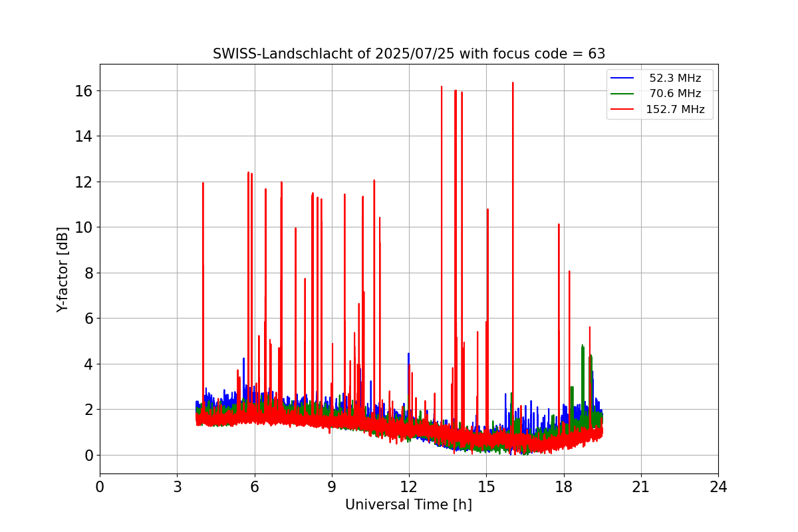798x532 pixels.
Task: Click x-axis tick label 0
Action: tap(100, 487)
